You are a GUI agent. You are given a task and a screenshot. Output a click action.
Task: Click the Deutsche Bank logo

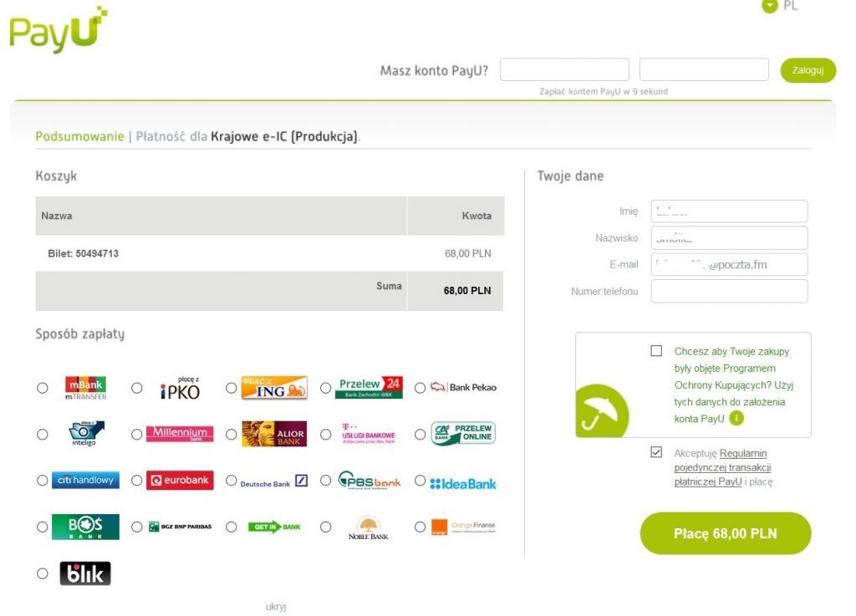click(x=274, y=481)
